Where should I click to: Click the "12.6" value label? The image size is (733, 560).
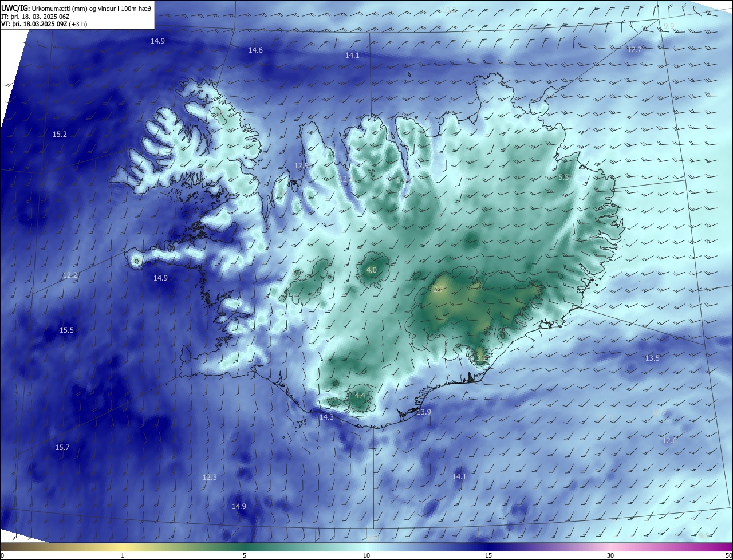click(669, 441)
